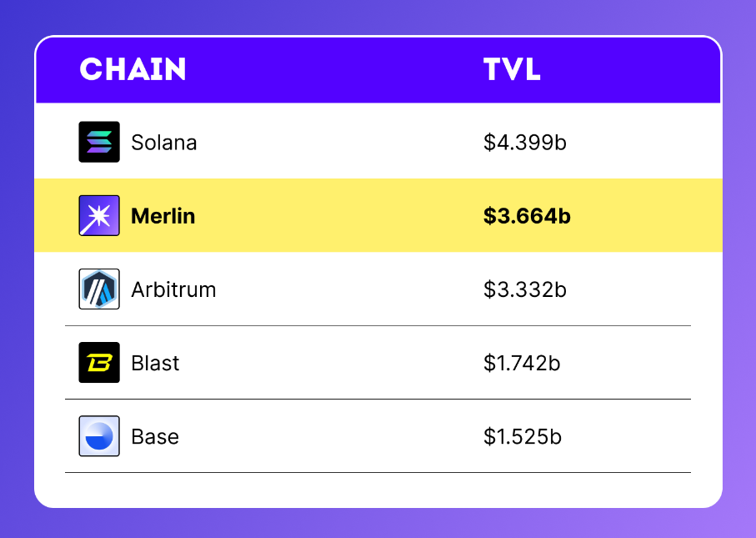Click the Arbitrum chain name
This screenshot has height=538, width=756.
[173, 289]
